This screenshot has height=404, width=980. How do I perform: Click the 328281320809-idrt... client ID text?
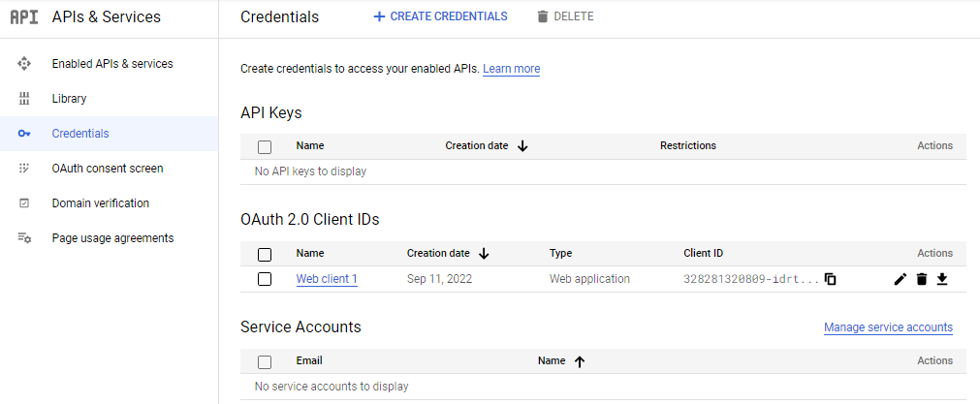[x=751, y=279]
